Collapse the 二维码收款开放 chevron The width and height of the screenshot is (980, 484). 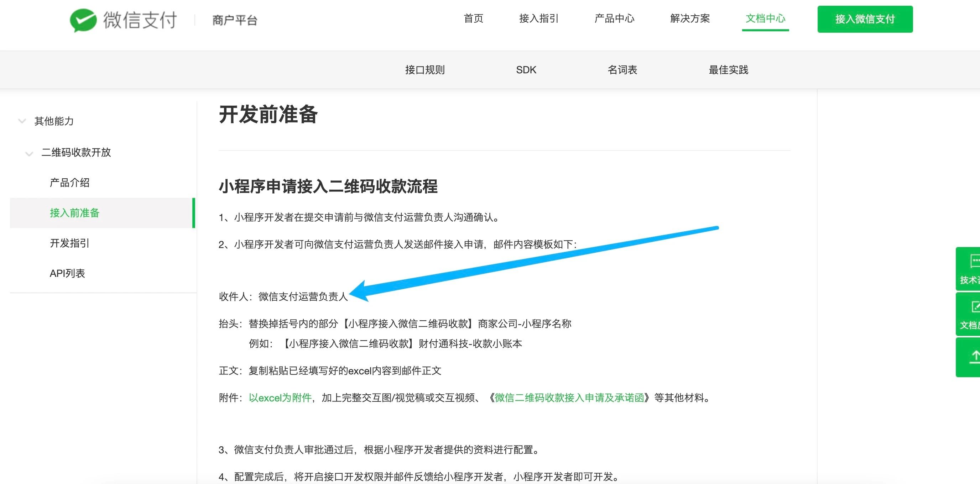click(29, 153)
